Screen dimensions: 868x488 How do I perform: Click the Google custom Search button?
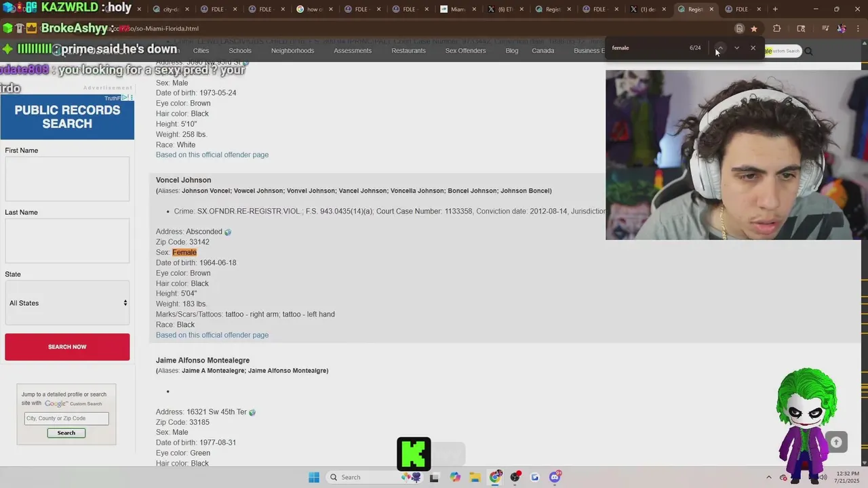66,432
